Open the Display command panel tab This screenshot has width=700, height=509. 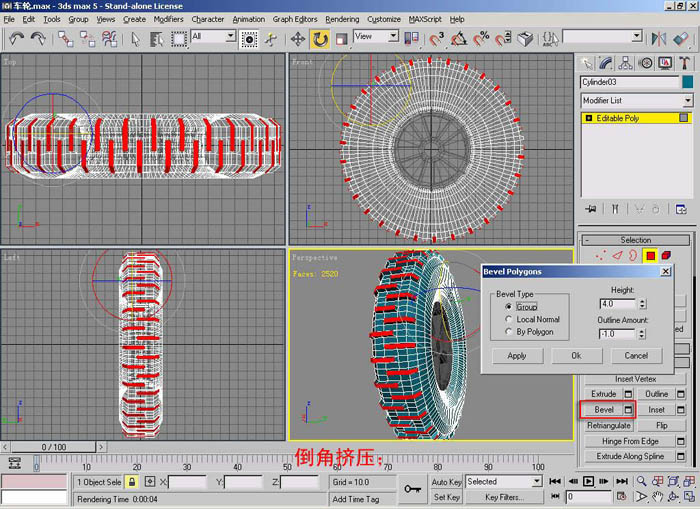click(665, 63)
